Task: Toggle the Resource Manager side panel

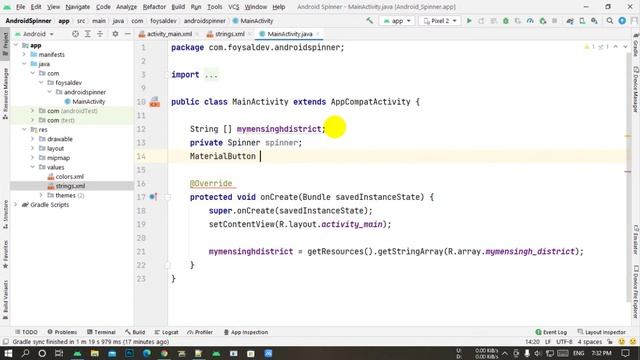Action: click(5, 93)
